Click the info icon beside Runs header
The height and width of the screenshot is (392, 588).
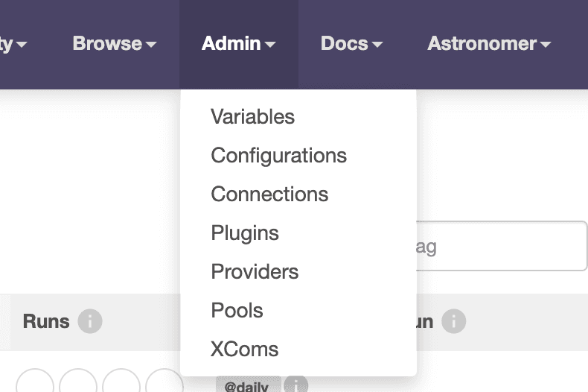pyautogui.click(x=90, y=322)
